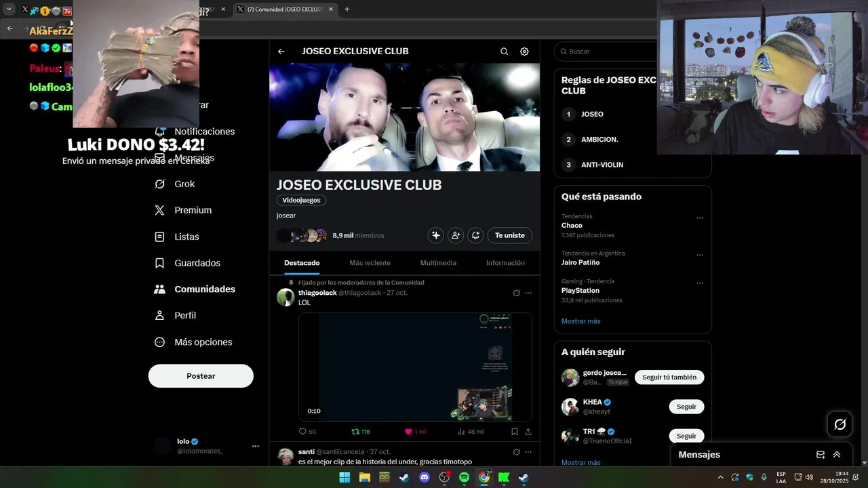Repost thiagoolack's post with 116 reposts
This screenshot has width=868, height=488.
pyautogui.click(x=360, y=432)
